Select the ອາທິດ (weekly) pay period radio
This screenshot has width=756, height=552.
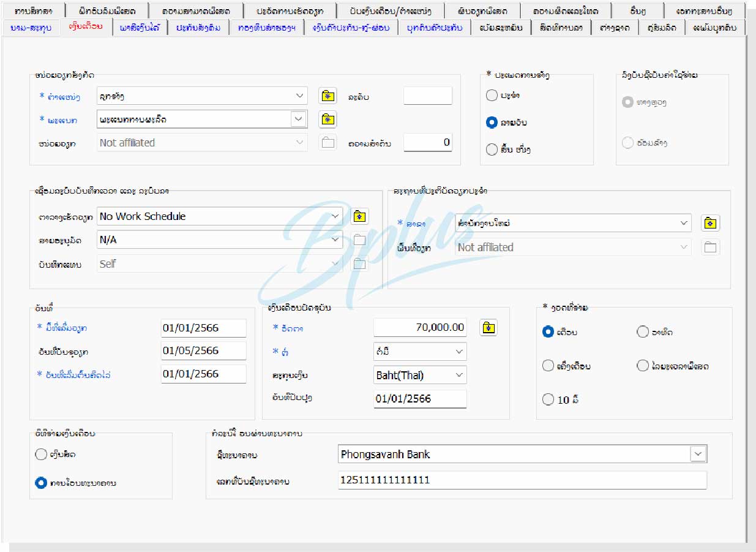click(642, 332)
